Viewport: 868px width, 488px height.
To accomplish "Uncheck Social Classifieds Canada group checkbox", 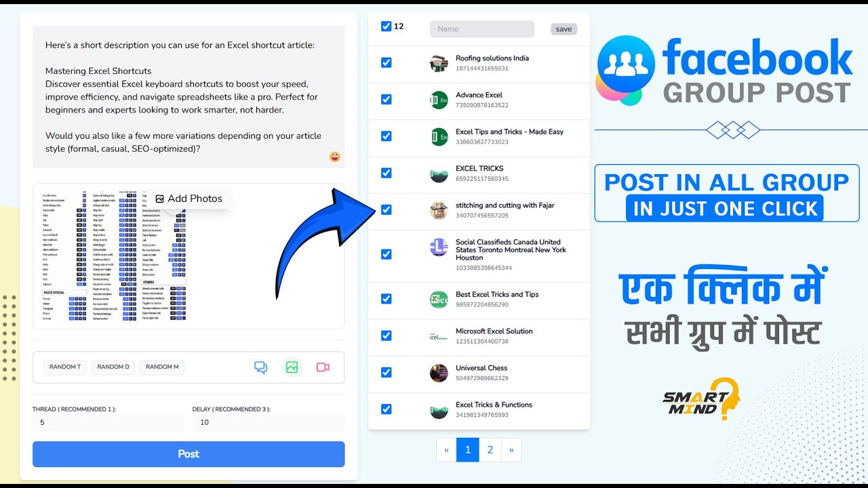I will 386,254.
